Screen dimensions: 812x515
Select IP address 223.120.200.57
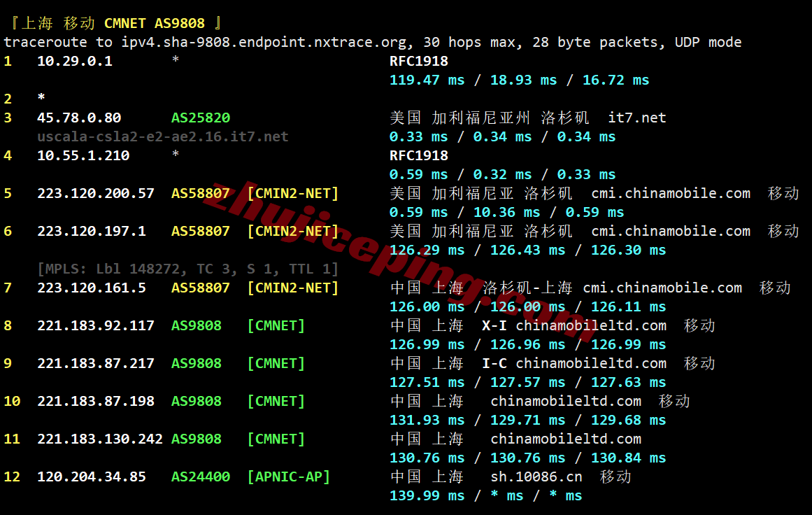[x=95, y=193]
